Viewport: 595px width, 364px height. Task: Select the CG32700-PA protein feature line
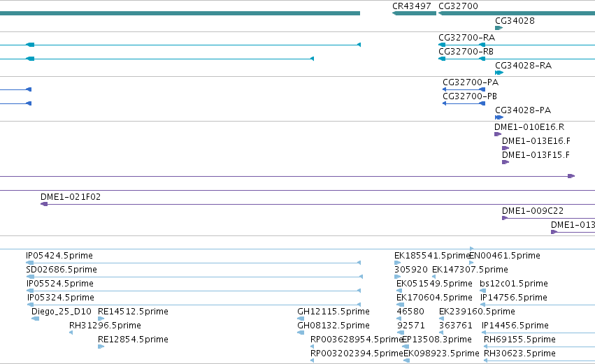coord(464,89)
